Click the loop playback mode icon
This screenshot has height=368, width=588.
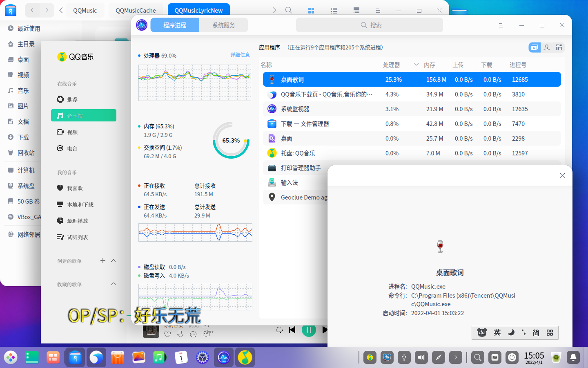(x=279, y=330)
